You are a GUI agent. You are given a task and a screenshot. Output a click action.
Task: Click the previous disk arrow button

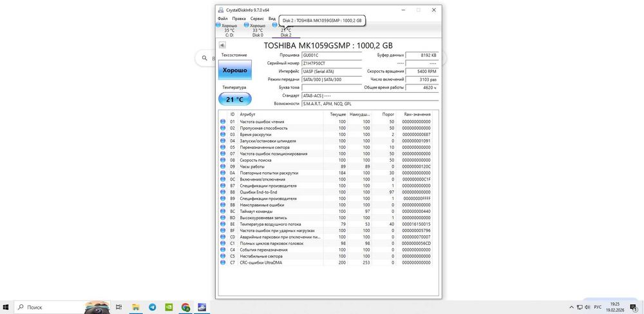pyautogui.click(x=222, y=45)
